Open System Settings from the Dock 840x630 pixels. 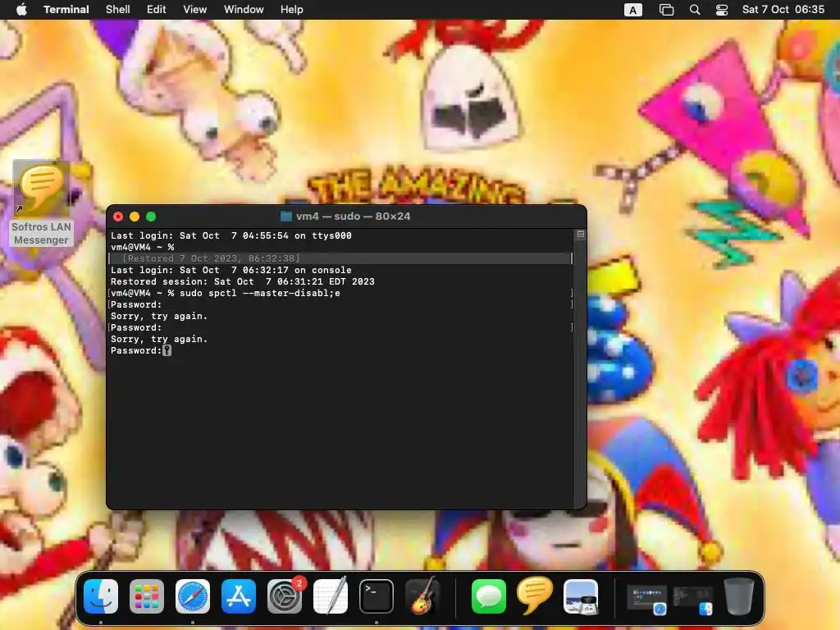[285, 596]
